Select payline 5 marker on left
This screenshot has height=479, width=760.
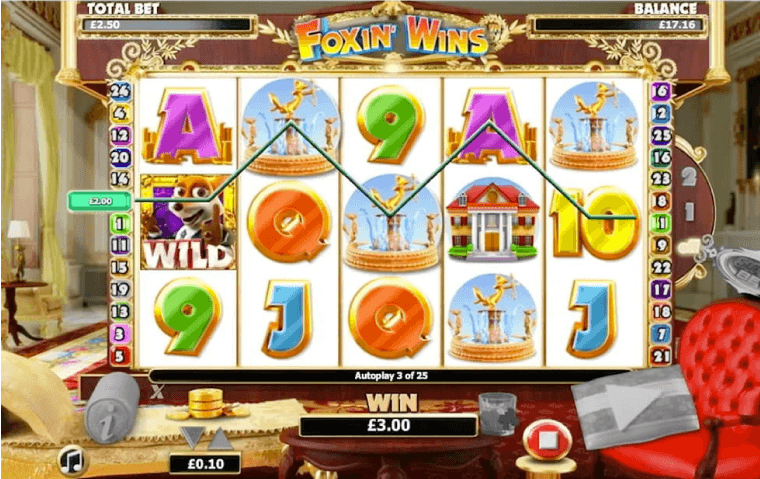(x=120, y=356)
